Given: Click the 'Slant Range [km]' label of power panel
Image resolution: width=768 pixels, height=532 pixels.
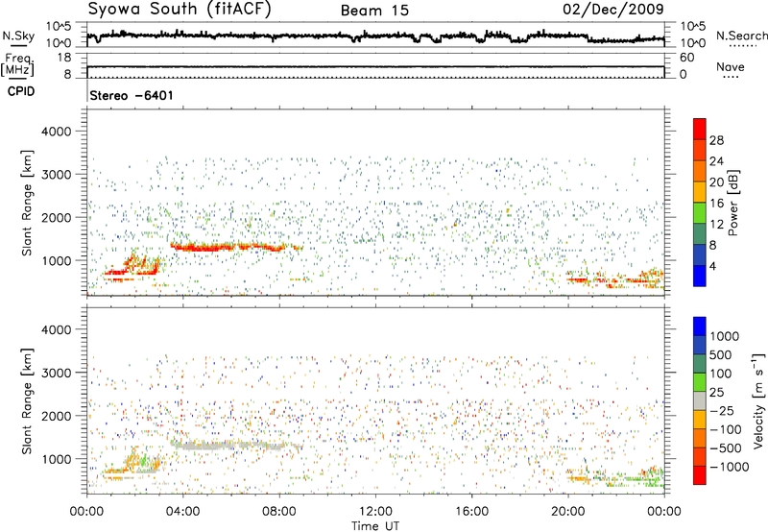Looking at the screenshot, I should 27,203.
